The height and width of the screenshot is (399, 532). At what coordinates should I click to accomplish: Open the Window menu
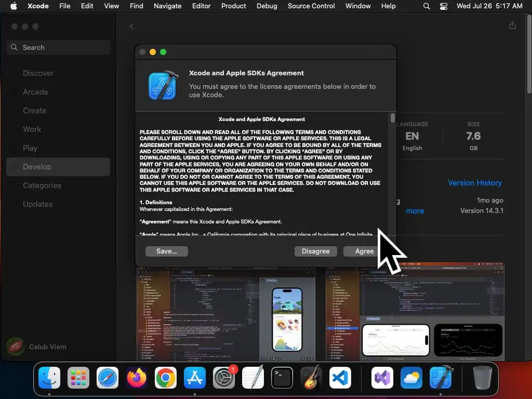[x=358, y=6]
